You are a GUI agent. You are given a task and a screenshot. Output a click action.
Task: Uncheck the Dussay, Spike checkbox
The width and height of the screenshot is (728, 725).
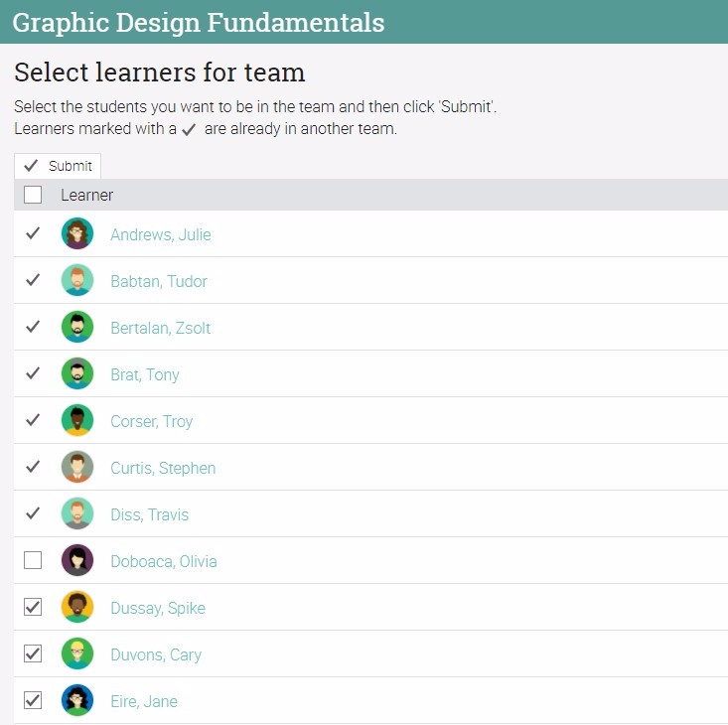33,608
